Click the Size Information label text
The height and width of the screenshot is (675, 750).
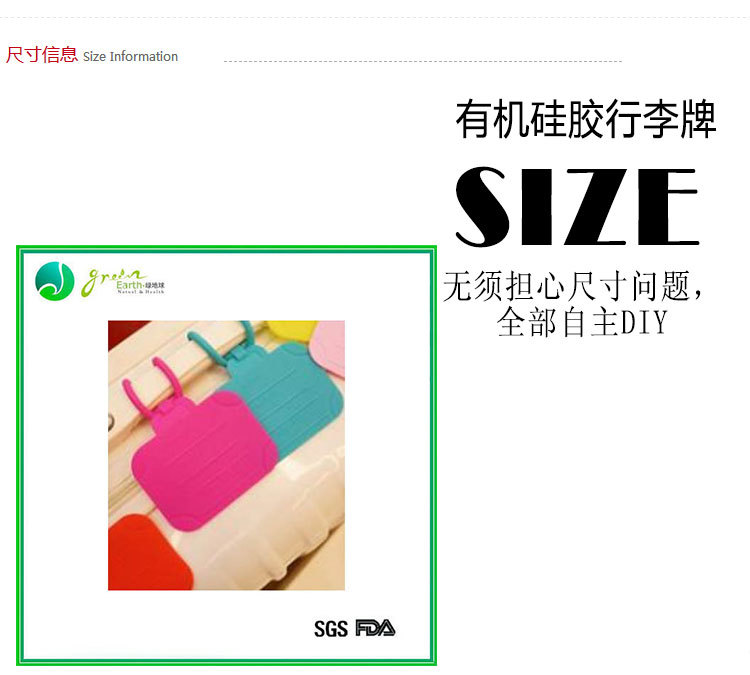coord(130,56)
